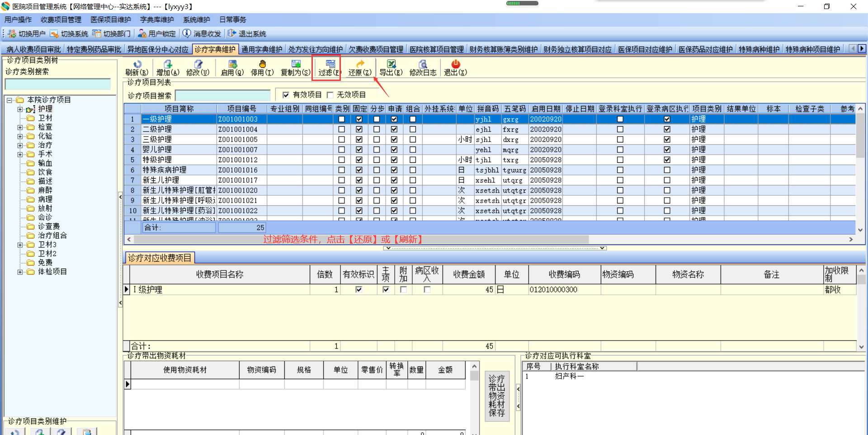Switch to the 欠费收费项目管理 tab
868x435 pixels.
click(x=376, y=49)
